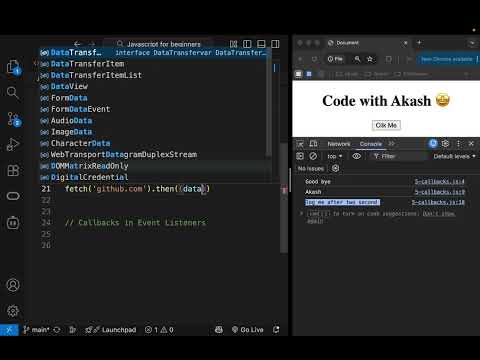Click the main branch indicator
Screen dimensions: 480x360
pyautogui.click(x=36, y=330)
